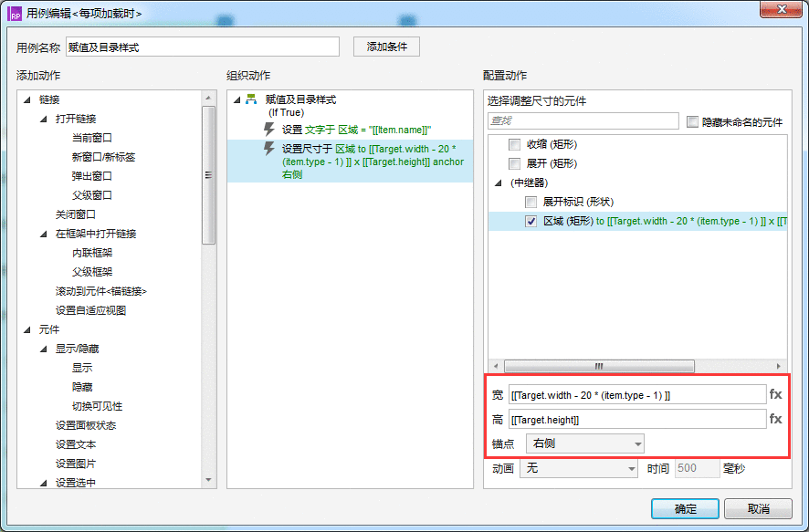The width and height of the screenshot is (809, 532).
Task: Click the 高 height expression field
Action: click(x=637, y=419)
